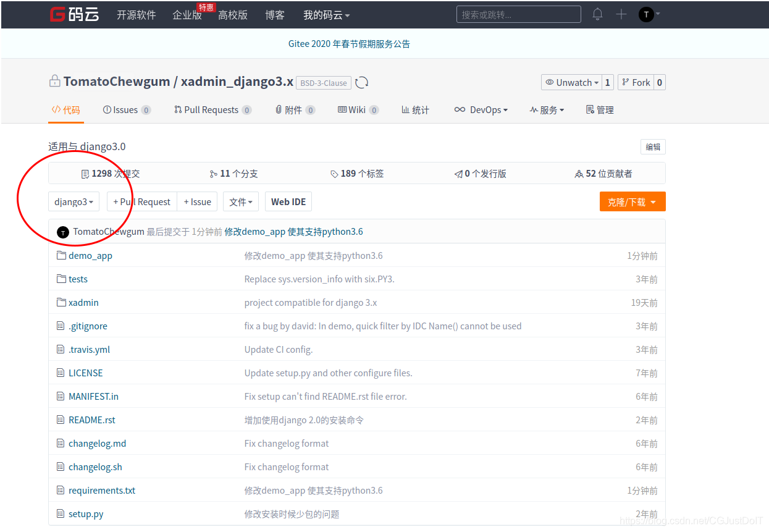Screen dimensions: 769x532
Task: Fork this repository
Action: pos(636,82)
